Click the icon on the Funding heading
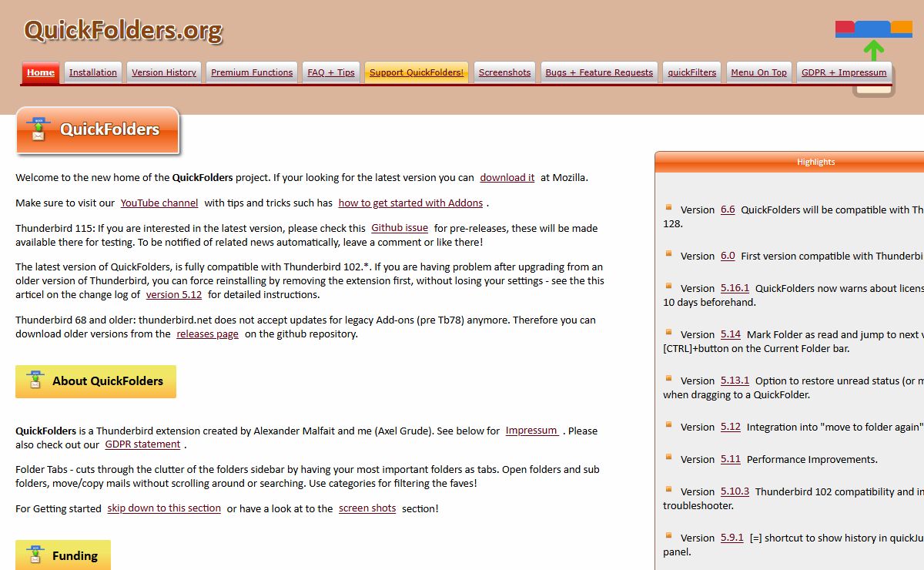The height and width of the screenshot is (570, 924). [35, 555]
